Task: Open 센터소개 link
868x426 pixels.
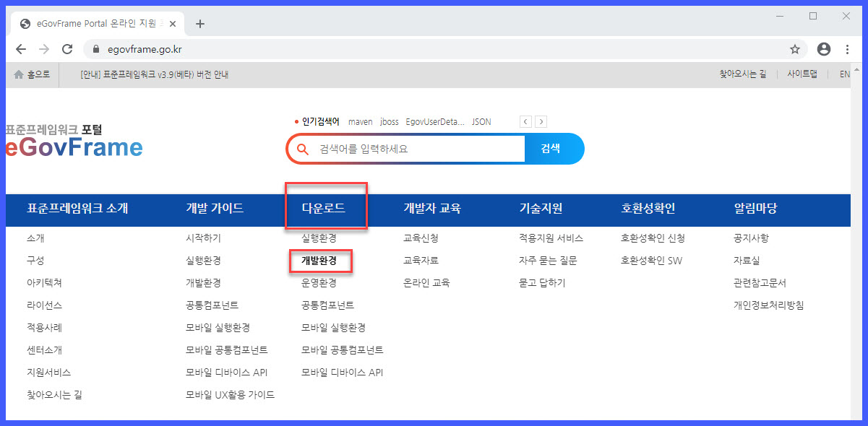Action: point(44,350)
